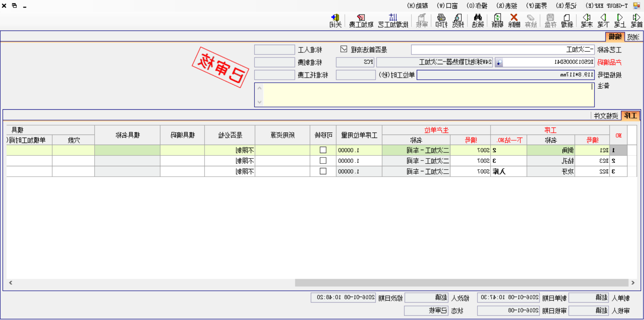Click the 删除 (Delete) toolbar icon
The width and height of the screenshot is (644, 320).
point(514,20)
